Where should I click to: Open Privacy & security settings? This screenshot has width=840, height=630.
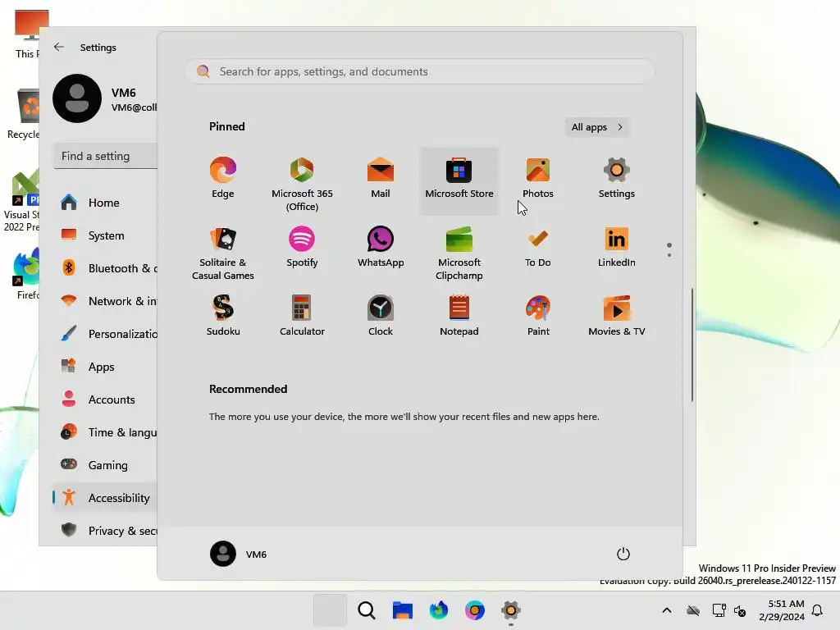click(x=106, y=531)
